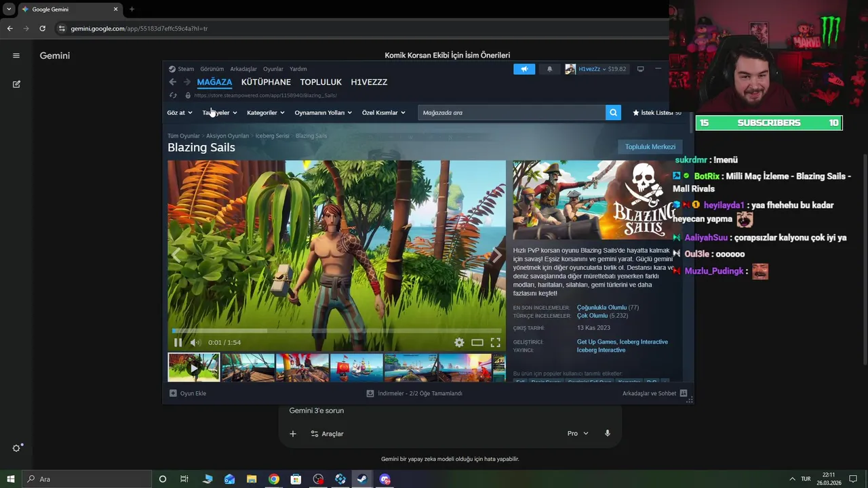Screen dimensions: 868x488
Task: Open Get Up Games developer link
Action: (597, 342)
